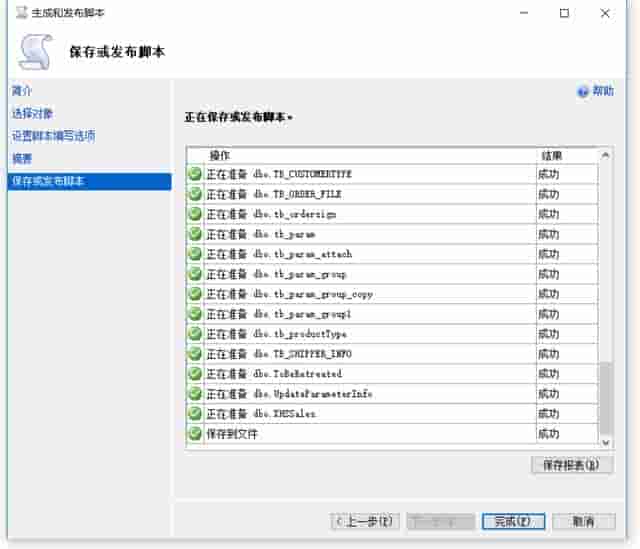
Task: Go to the 选择对象 step
Action: pyautogui.click(x=32, y=113)
